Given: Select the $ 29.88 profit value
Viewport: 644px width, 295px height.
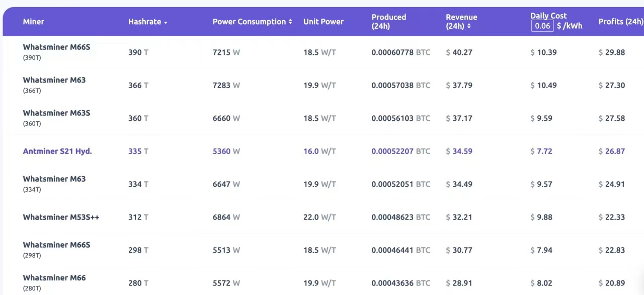Looking at the screenshot, I should [x=612, y=52].
